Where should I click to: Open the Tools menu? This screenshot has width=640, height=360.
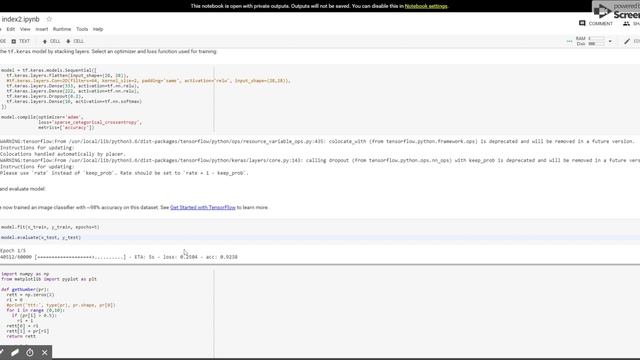click(x=82, y=29)
